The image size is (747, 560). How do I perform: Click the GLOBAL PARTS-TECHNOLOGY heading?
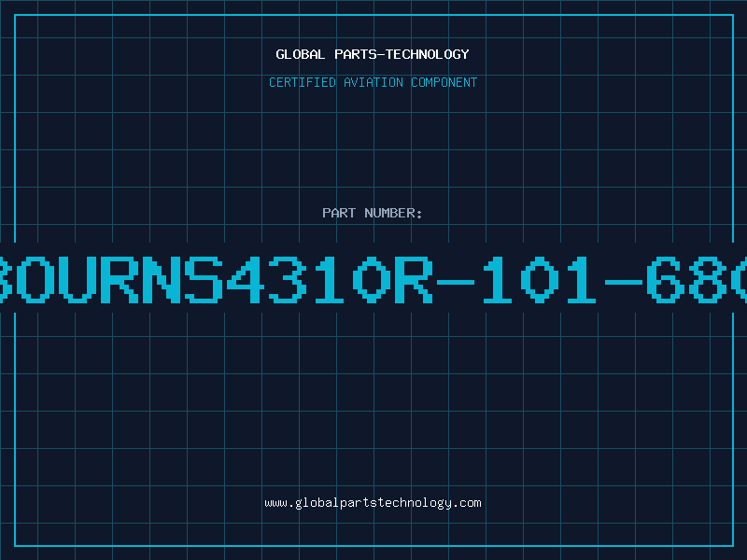coord(373,54)
